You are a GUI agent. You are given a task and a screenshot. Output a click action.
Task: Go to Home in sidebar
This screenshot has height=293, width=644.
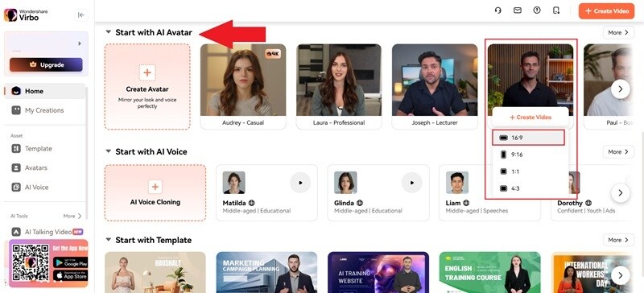(x=45, y=91)
